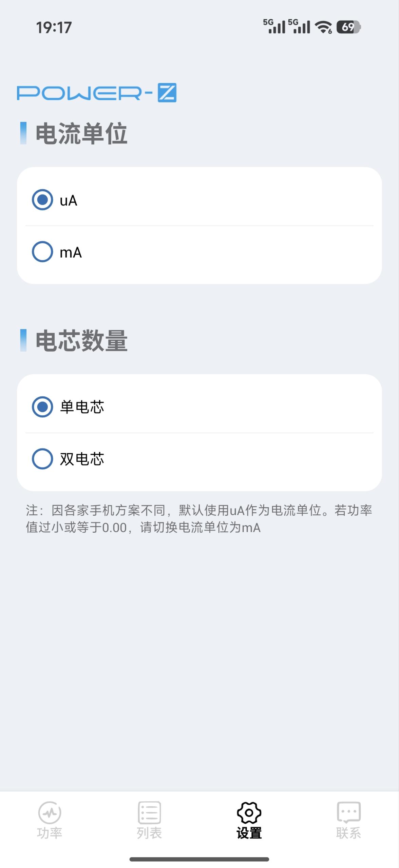
Task: Tap the home indicator bar
Action: pyautogui.click(x=199, y=859)
